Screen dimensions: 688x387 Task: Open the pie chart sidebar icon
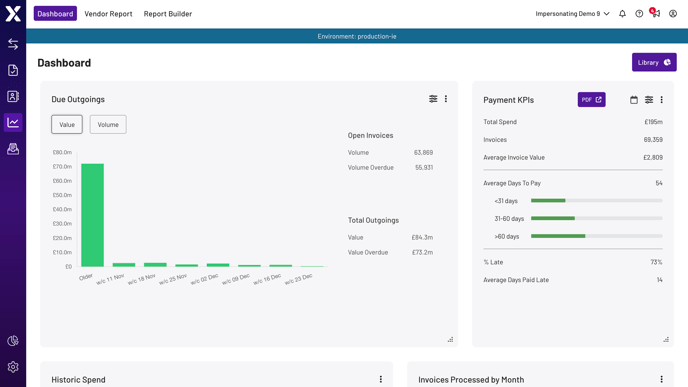click(x=13, y=340)
